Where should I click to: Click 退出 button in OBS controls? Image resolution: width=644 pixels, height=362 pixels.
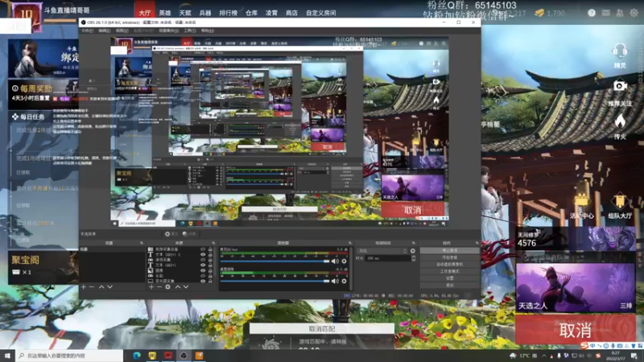click(450, 285)
